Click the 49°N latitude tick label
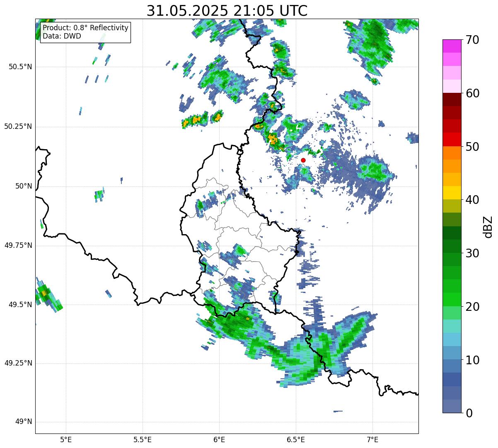 (24, 422)
